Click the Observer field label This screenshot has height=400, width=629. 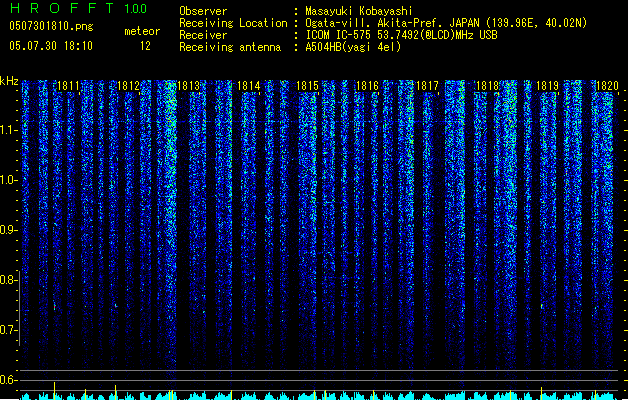pyautogui.click(x=203, y=11)
